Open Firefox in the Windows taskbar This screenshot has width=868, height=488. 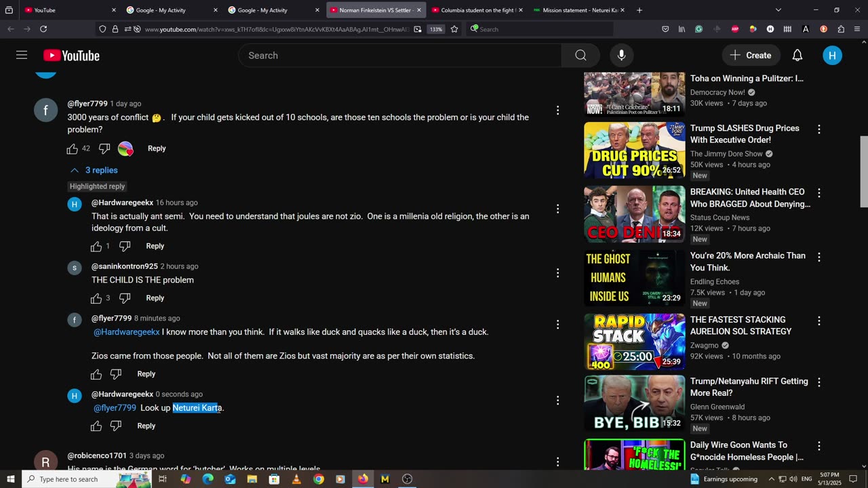point(363,479)
